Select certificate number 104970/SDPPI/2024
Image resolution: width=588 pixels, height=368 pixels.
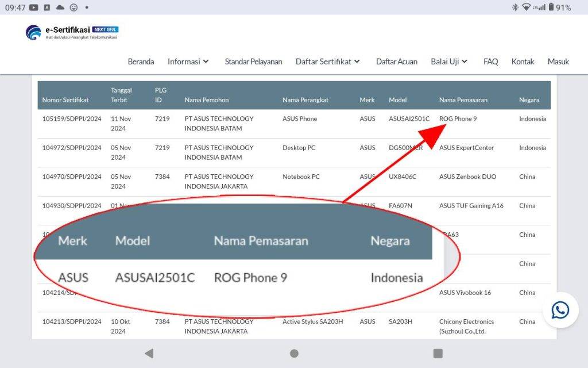point(72,177)
